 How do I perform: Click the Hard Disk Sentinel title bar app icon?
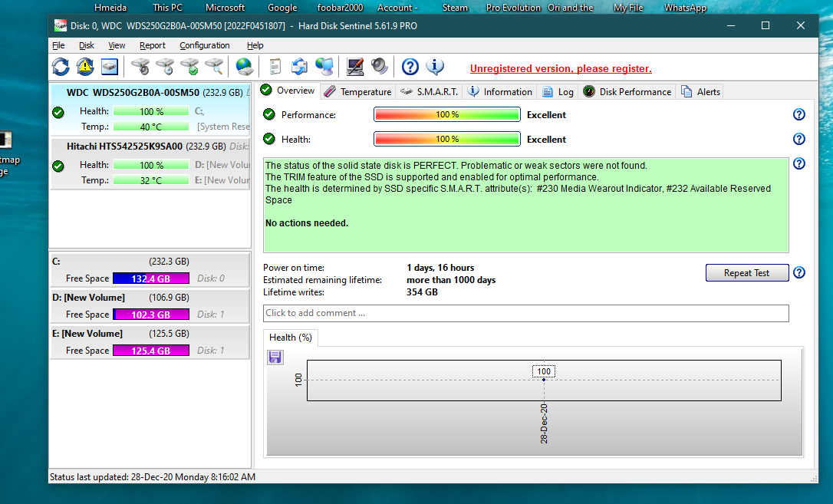point(61,25)
